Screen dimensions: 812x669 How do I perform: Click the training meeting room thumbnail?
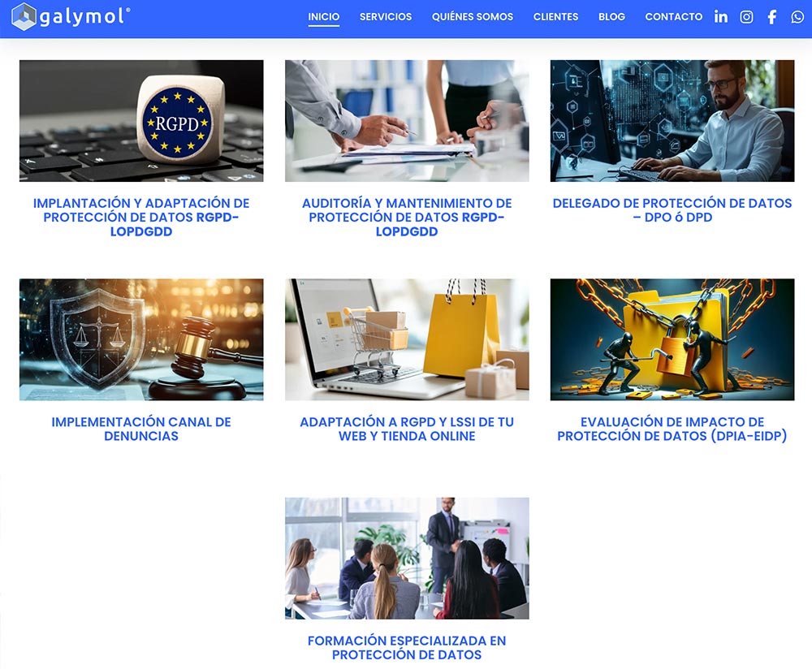tap(407, 559)
